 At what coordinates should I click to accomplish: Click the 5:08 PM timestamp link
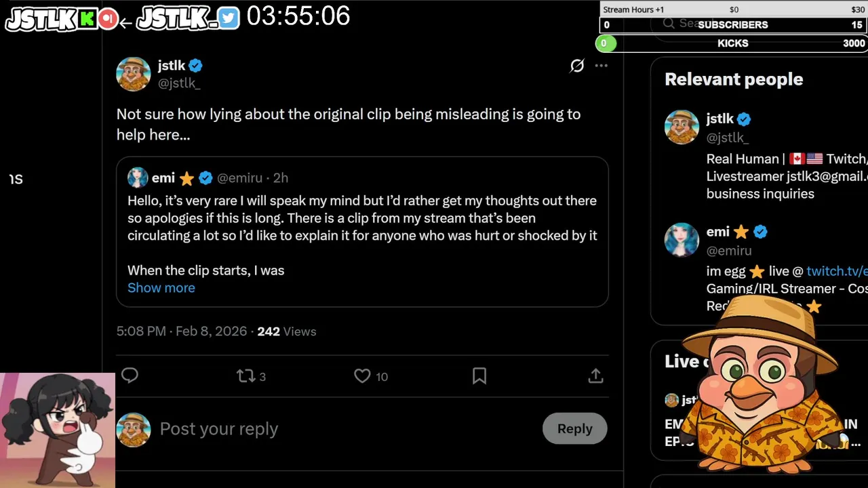(141, 331)
